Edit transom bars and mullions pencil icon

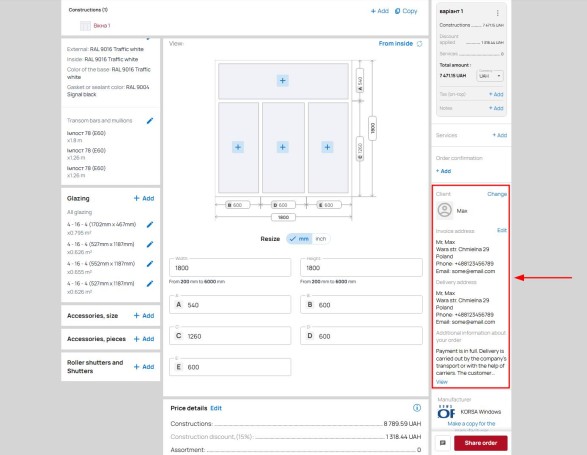tap(150, 121)
